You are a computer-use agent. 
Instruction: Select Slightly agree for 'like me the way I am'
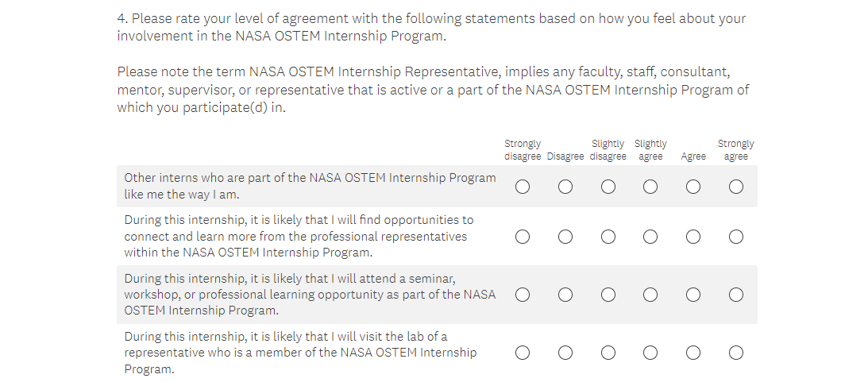point(650,187)
